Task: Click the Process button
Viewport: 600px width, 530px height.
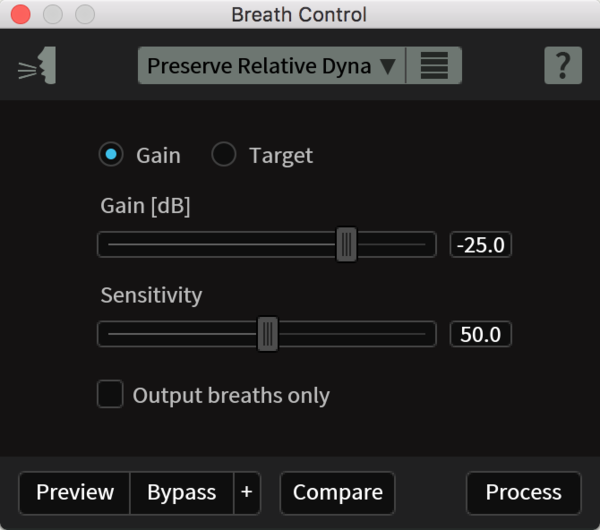Action: pos(523,492)
